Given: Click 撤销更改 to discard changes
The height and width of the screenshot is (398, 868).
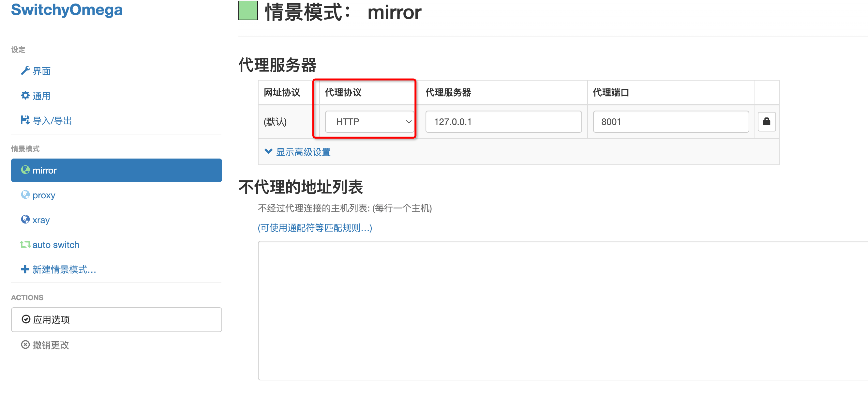Looking at the screenshot, I should tap(51, 345).
